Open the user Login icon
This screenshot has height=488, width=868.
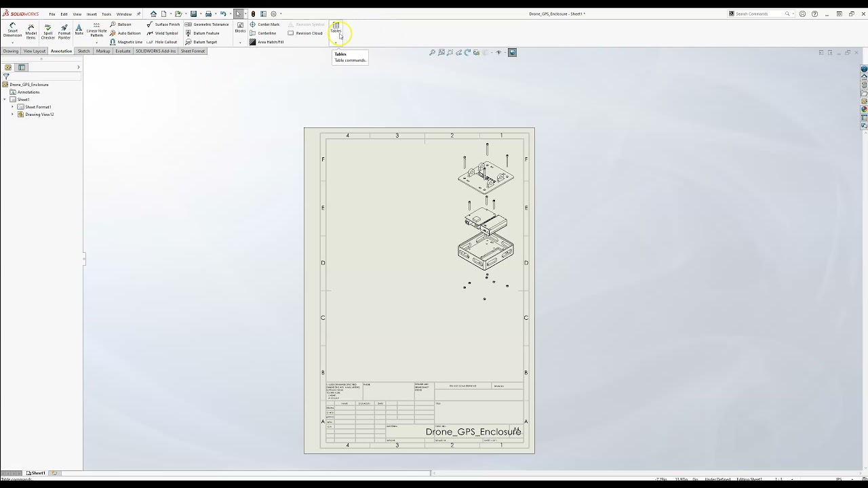click(x=802, y=14)
